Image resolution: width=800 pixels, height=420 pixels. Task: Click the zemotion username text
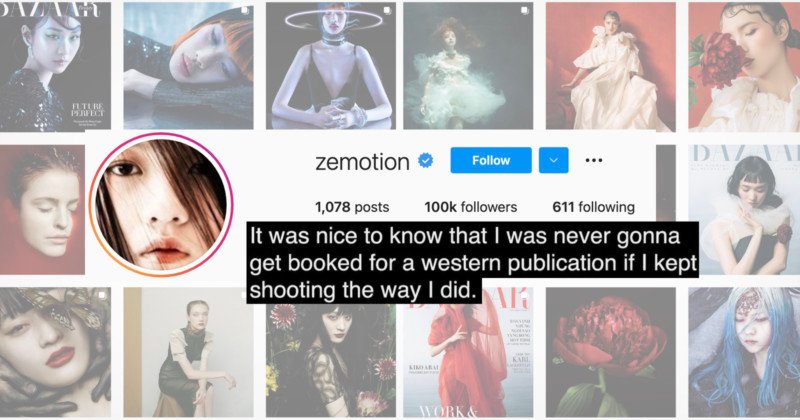click(362, 162)
